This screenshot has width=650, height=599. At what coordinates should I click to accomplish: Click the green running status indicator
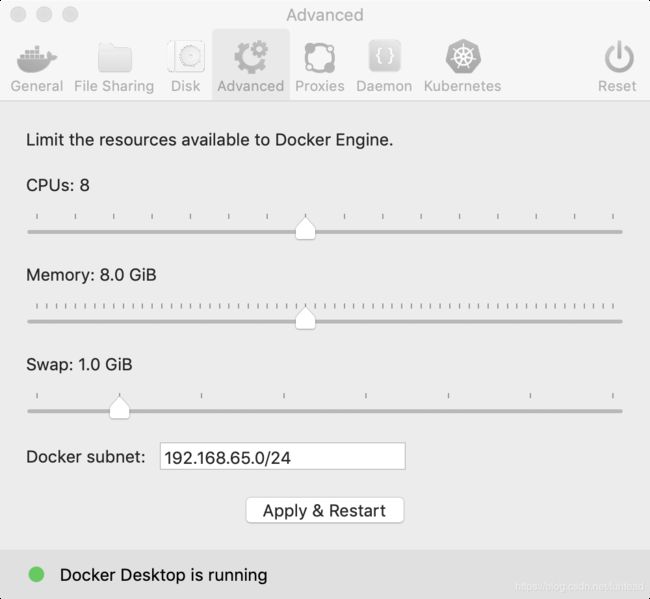point(36,574)
